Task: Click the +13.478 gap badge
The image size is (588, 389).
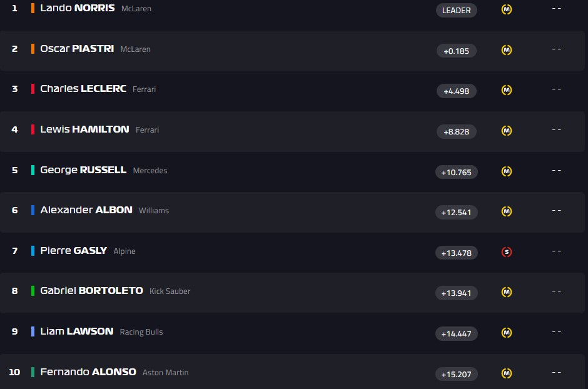Action: point(457,253)
